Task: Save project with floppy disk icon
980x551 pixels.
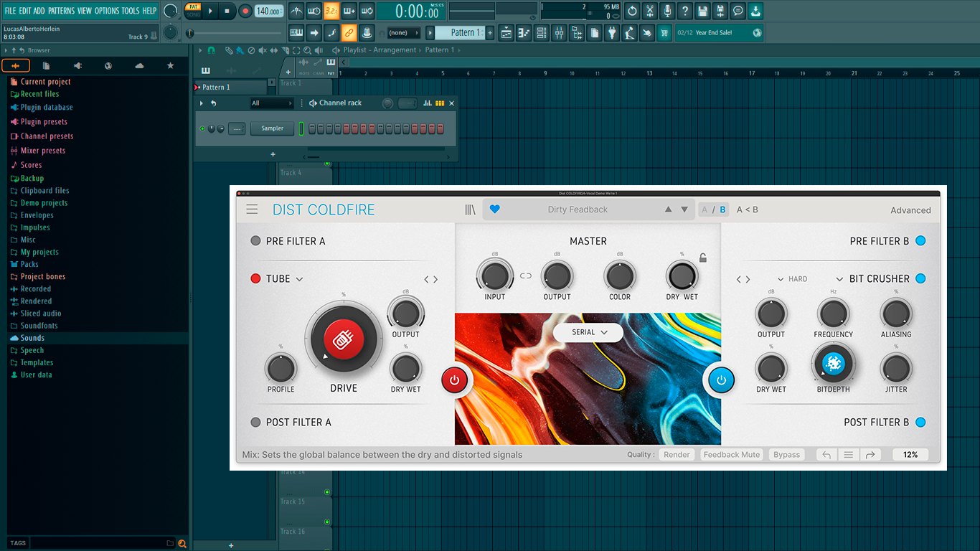Action: click(x=703, y=11)
